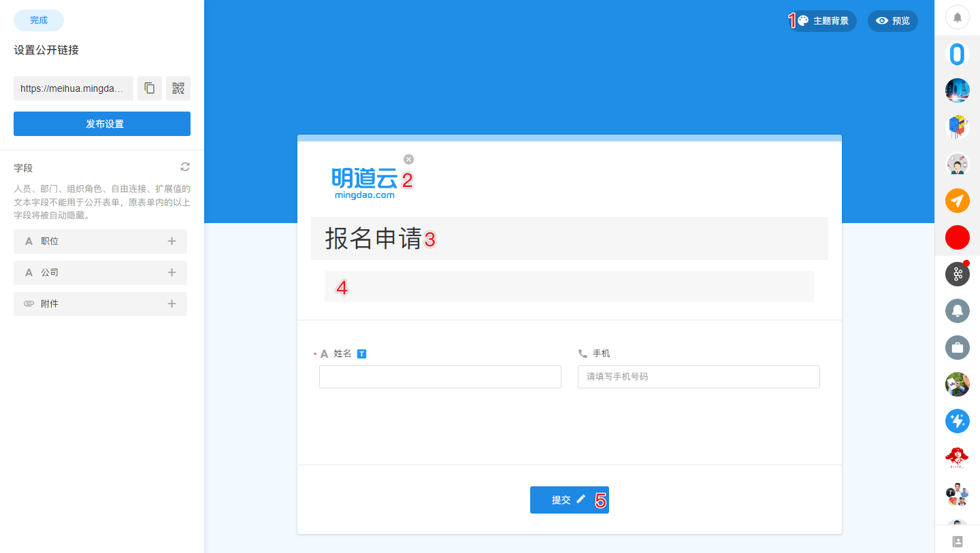Remove the 明道云 logo image
980x553 pixels.
pyautogui.click(x=408, y=159)
